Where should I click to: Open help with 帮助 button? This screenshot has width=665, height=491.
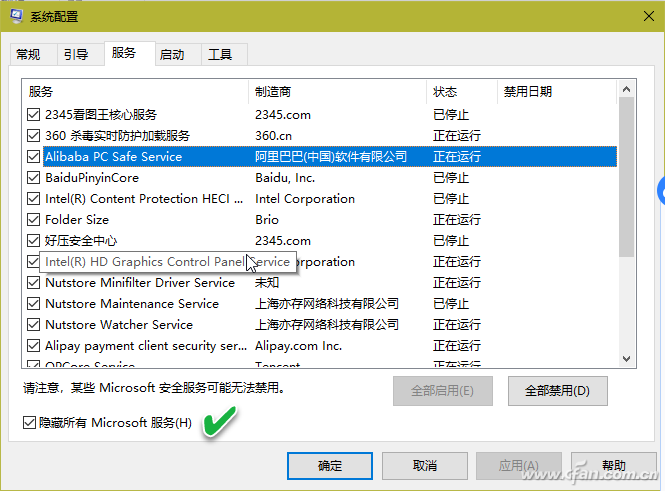(614, 466)
